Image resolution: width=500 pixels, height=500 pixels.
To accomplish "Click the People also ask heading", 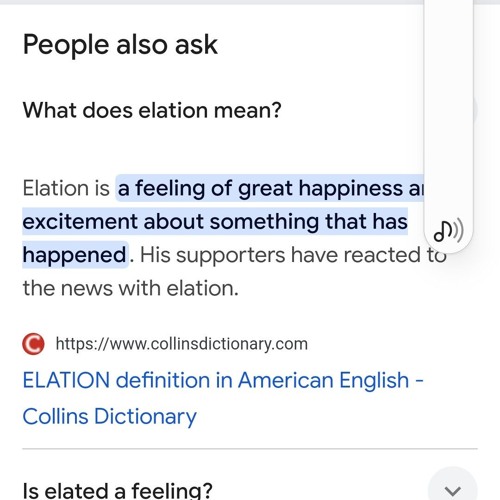I will click(120, 45).
